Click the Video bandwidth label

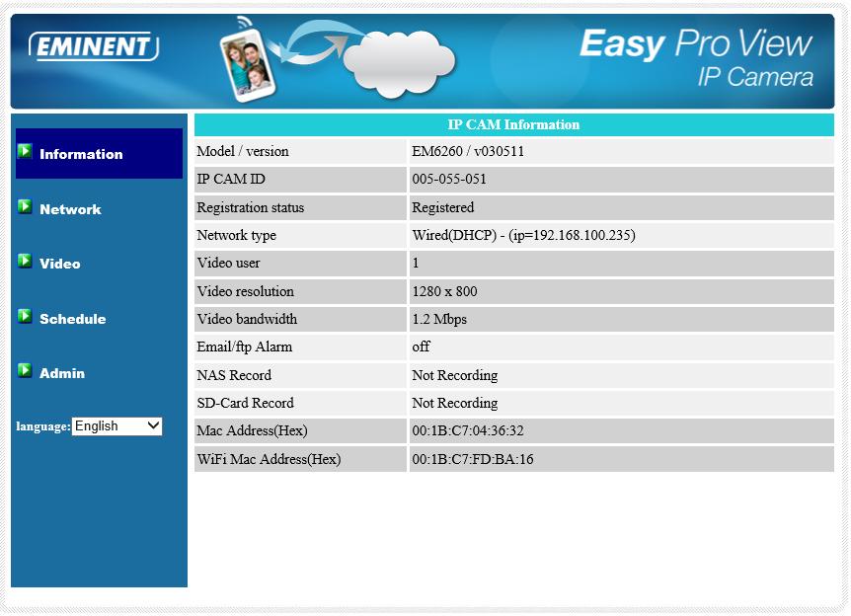[247, 319]
